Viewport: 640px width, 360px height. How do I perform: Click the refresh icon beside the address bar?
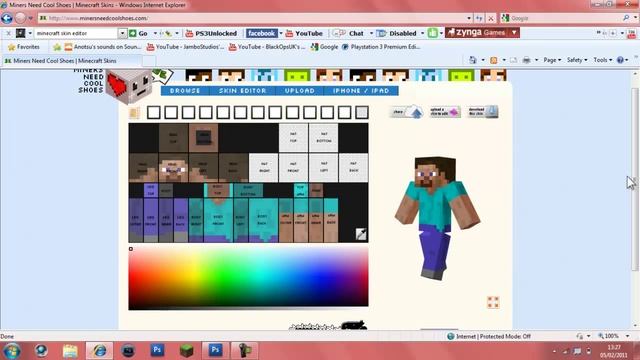click(479, 18)
